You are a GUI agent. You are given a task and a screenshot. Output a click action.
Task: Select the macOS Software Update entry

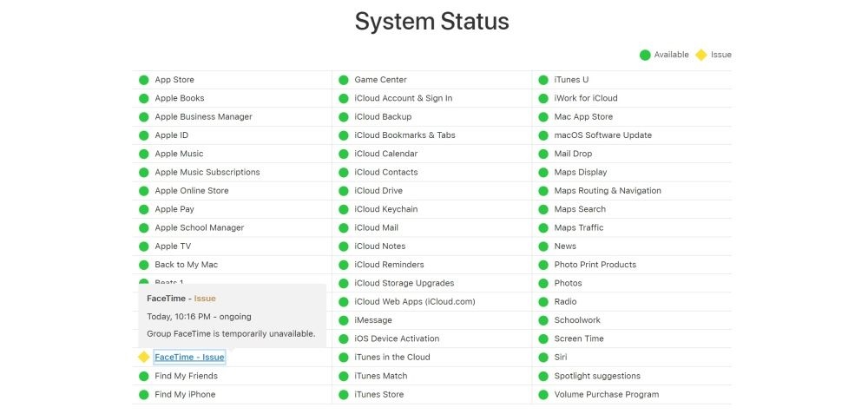(x=603, y=135)
